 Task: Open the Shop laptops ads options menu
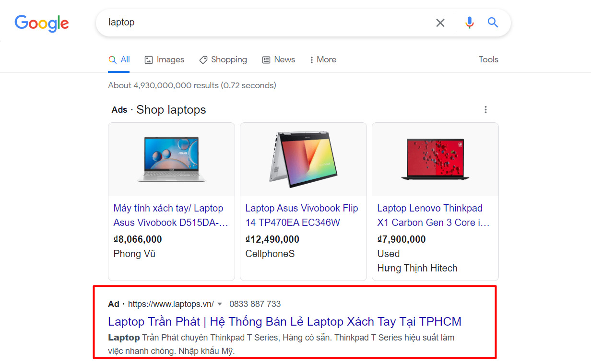(x=485, y=110)
